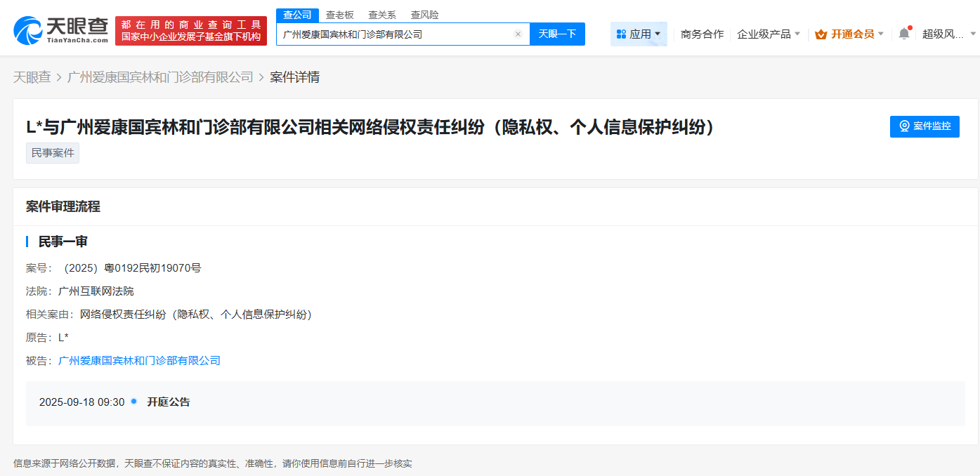Click the red promotional banner about 商业查询工具
The image size is (980, 476).
click(190, 28)
